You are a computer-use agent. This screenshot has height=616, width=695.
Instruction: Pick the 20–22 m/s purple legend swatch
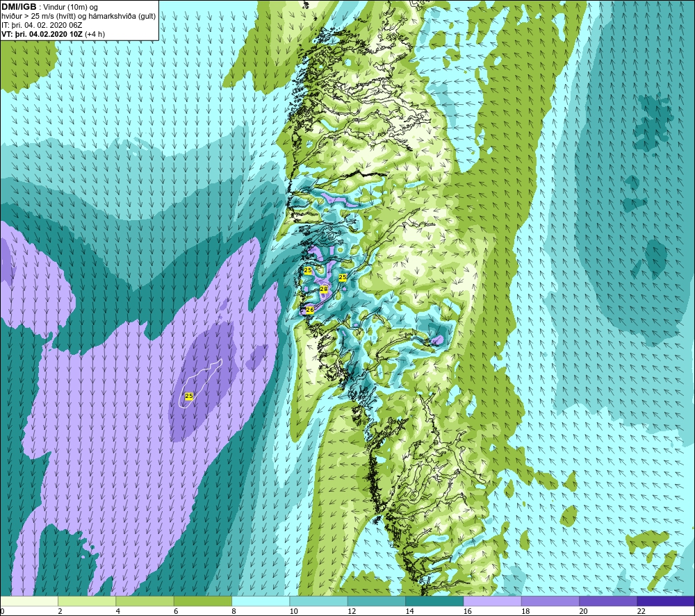click(x=608, y=601)
